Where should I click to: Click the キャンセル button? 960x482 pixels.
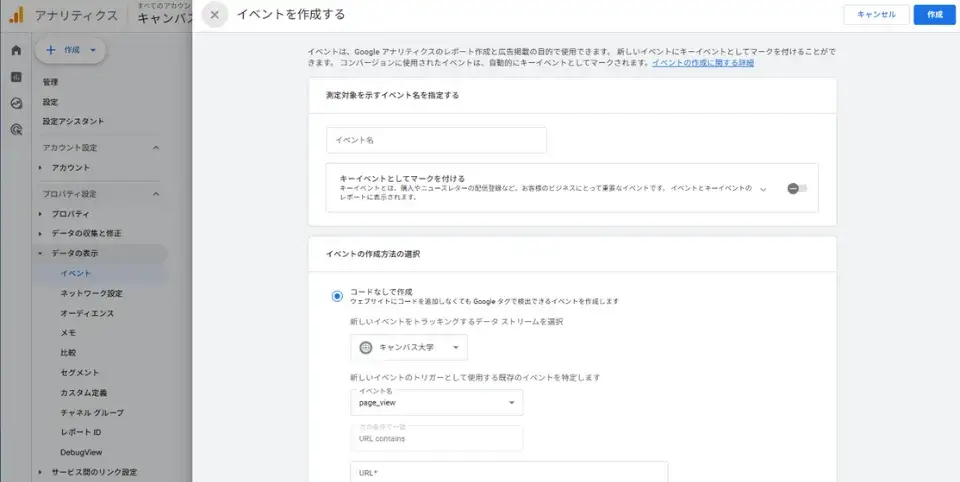[876, 15]
